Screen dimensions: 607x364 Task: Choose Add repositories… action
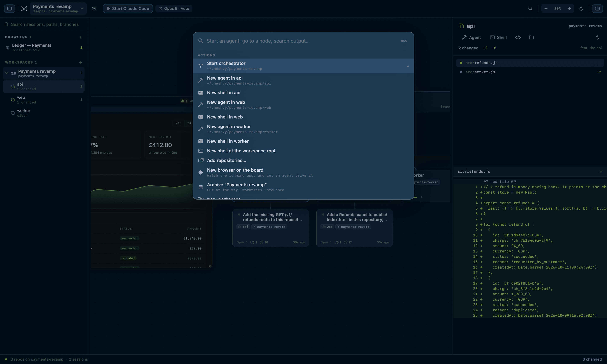point(303,160)
